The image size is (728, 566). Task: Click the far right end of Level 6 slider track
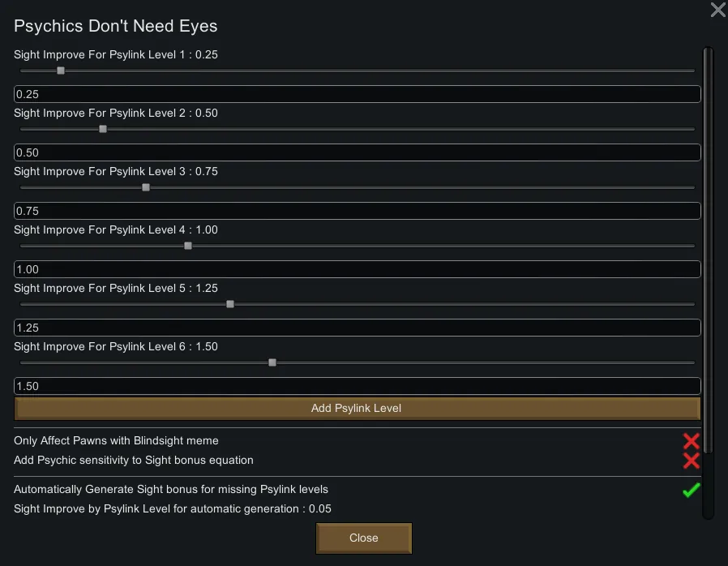pos(692,362)
